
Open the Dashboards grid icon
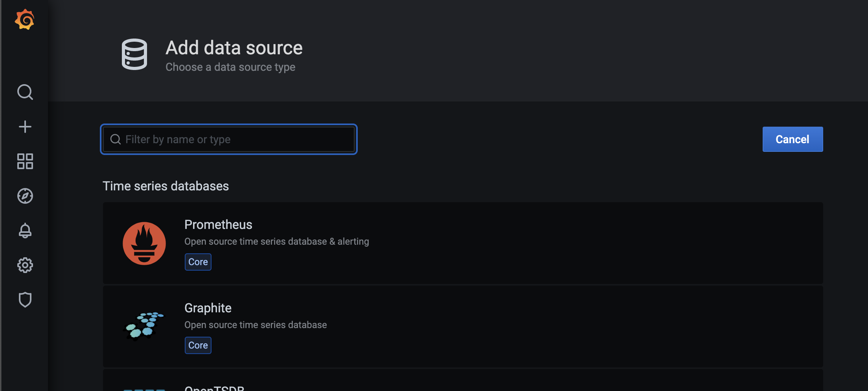click(x=25, y=161)
